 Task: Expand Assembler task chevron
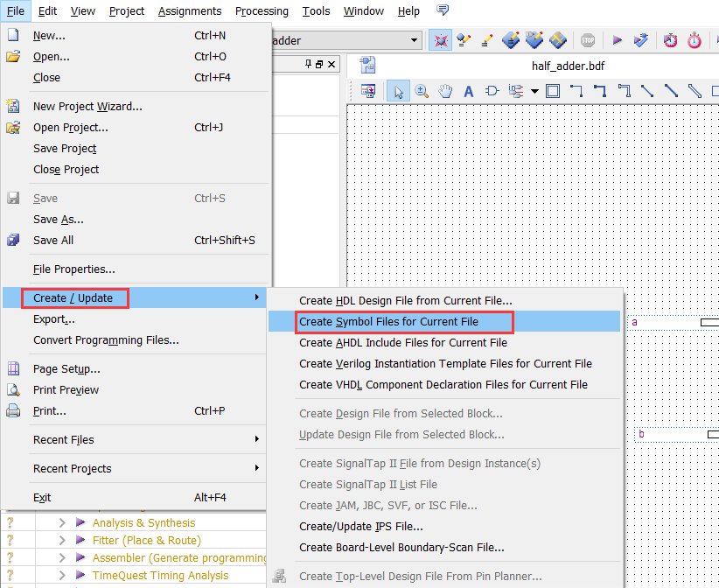tap(62, 557)
